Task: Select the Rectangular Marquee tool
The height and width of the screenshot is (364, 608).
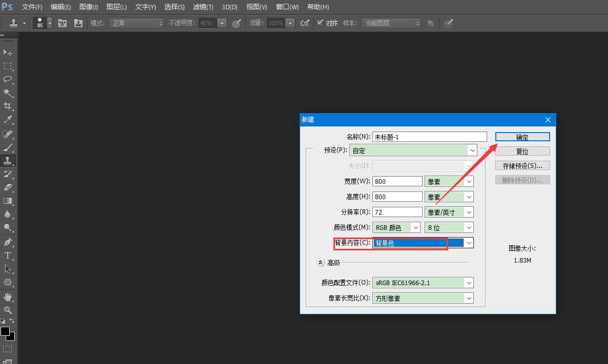Action: [7, 66]
